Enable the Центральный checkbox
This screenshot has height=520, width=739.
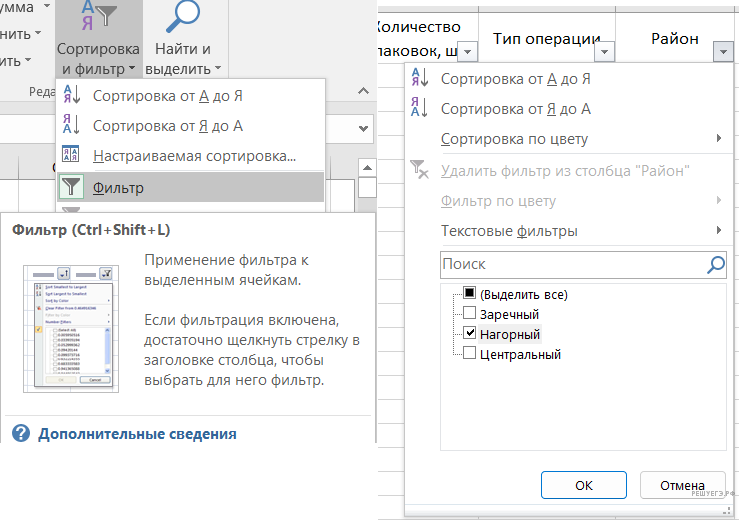coord(470,354)
